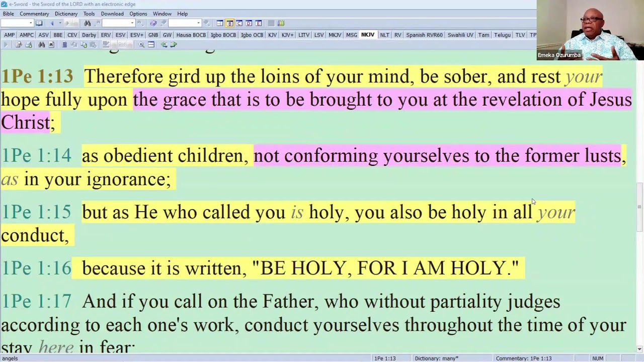The height and width of the screenshot is (362, 644).
Task: Click the vertical scrollbar thumb
Action: tap(639, 207)
